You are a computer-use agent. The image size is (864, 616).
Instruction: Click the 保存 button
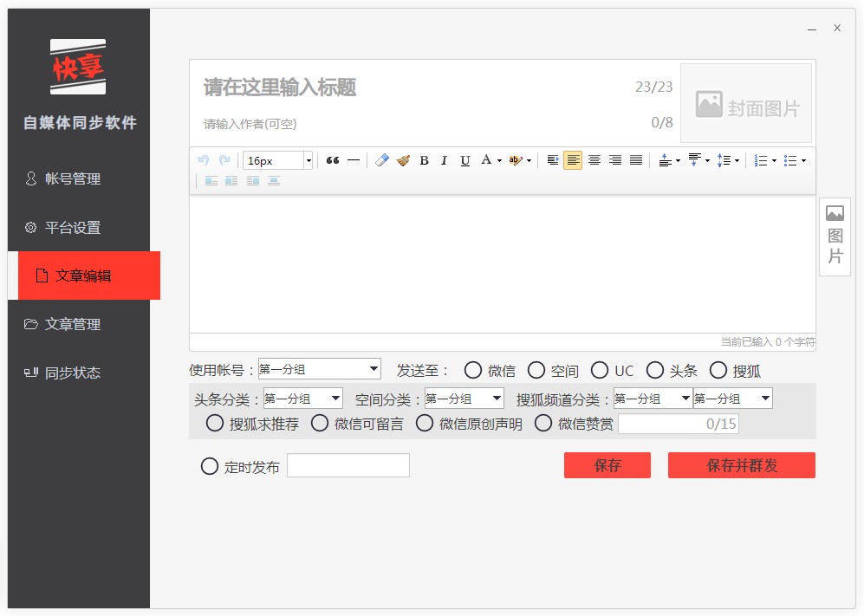607,465
